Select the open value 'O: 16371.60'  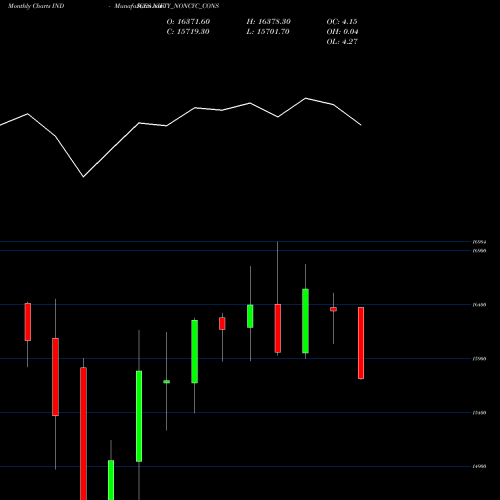click(188, 22)
